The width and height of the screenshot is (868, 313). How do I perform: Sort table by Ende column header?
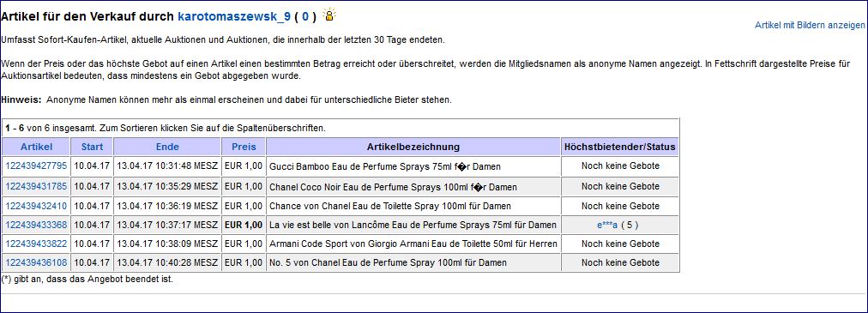[167, 147]
